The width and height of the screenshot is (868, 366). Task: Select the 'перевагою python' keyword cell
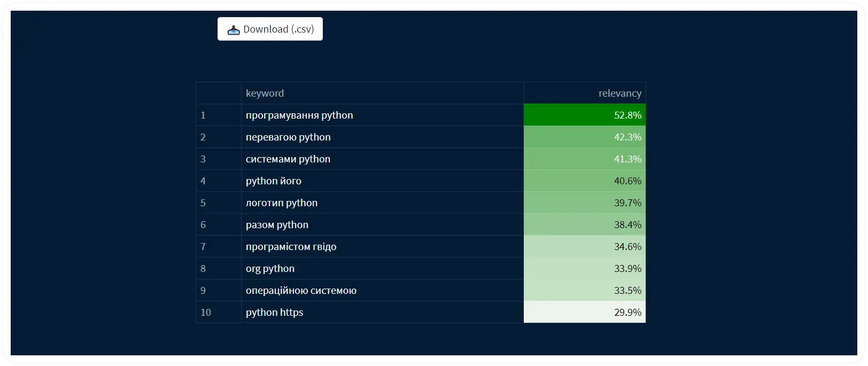(382, 137)
